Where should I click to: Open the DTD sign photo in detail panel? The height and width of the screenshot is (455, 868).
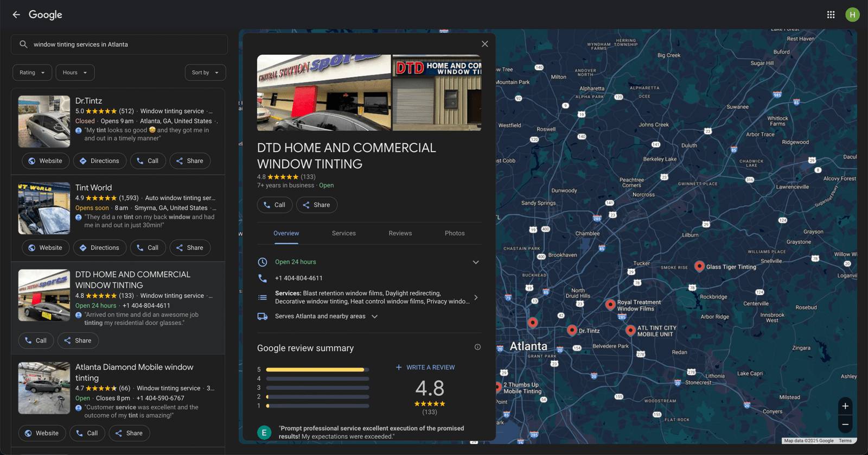pyautogui.click(x=437, y=93)
